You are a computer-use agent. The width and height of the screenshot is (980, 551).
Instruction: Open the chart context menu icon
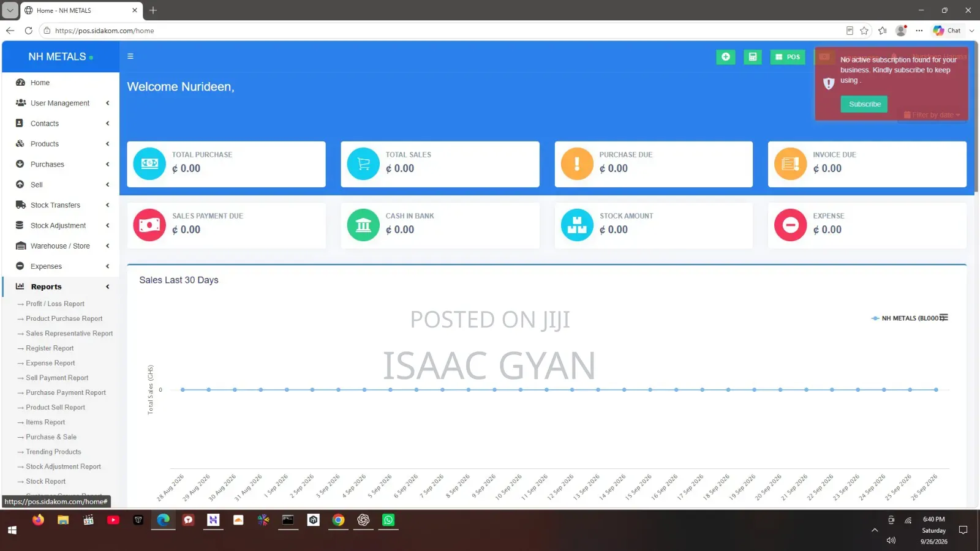(944, 318)
